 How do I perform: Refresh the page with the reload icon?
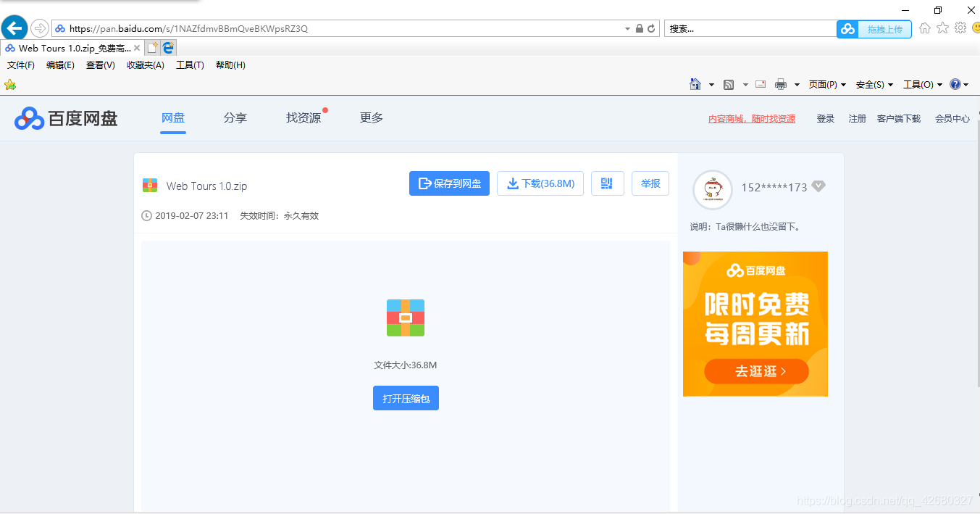pos(651,28)
